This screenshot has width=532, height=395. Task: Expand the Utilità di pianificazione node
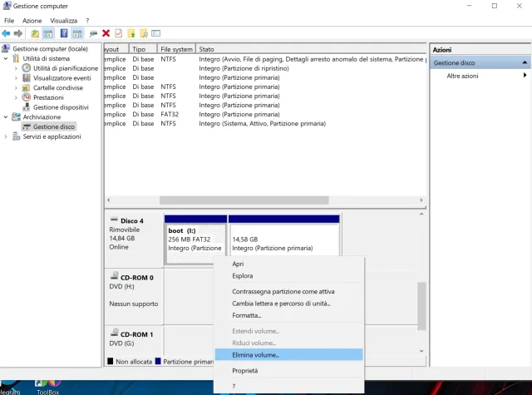pos(16,68)
